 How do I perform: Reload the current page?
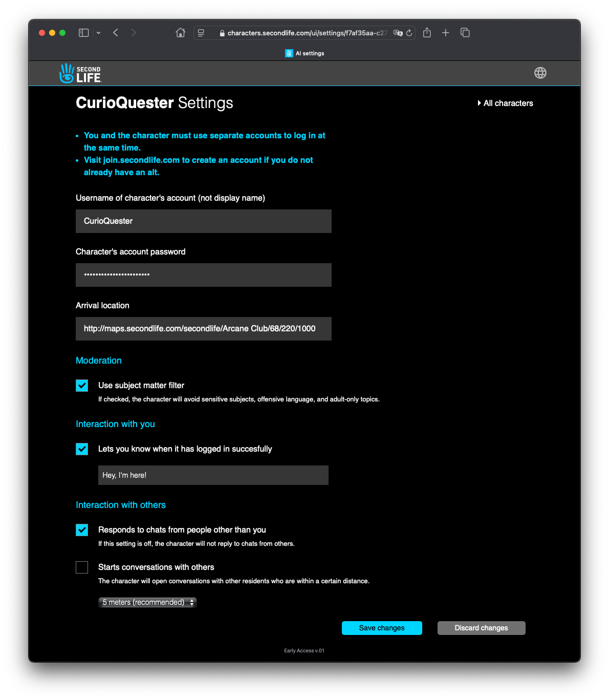tap(409, 33)
